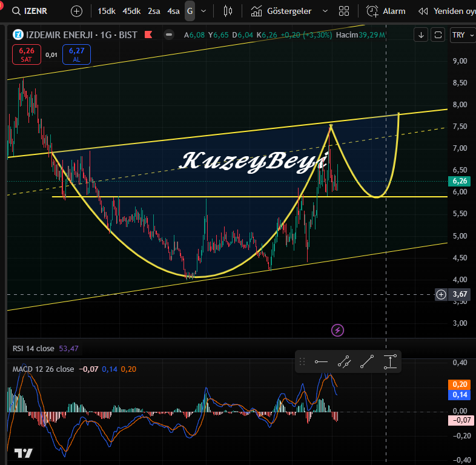Click the red flag marker icon
The image size is (476, 465).
pyautogui.click(x=148, y=35)
